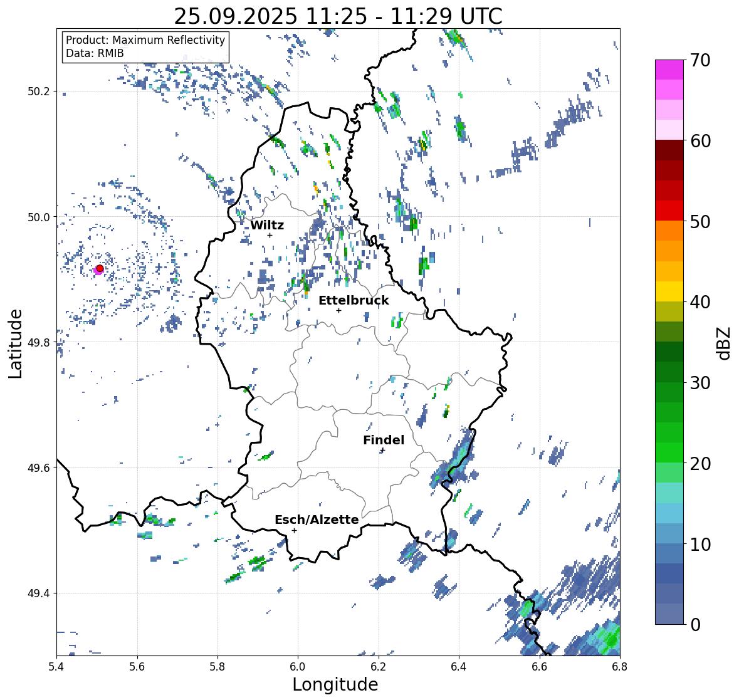The width and height of the screenshot is (739, 700).
Task: Click the 6.4 longitude tick label
Action: [x=459, y=667]
